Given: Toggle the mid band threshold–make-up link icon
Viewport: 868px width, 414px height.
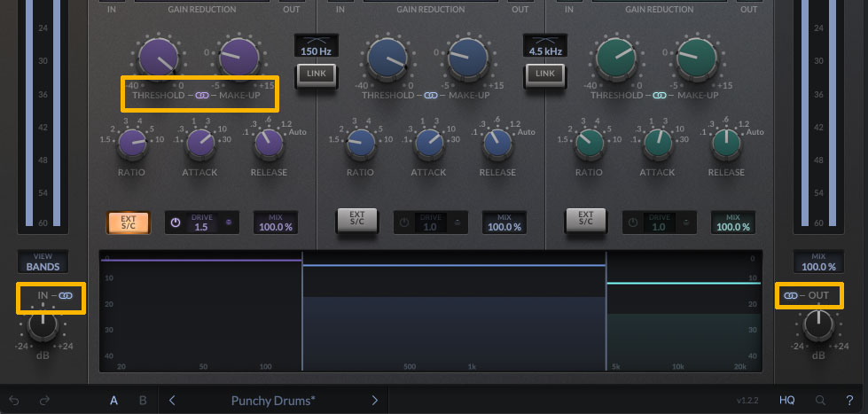Looking at the screenshot, I should (431, 95).
